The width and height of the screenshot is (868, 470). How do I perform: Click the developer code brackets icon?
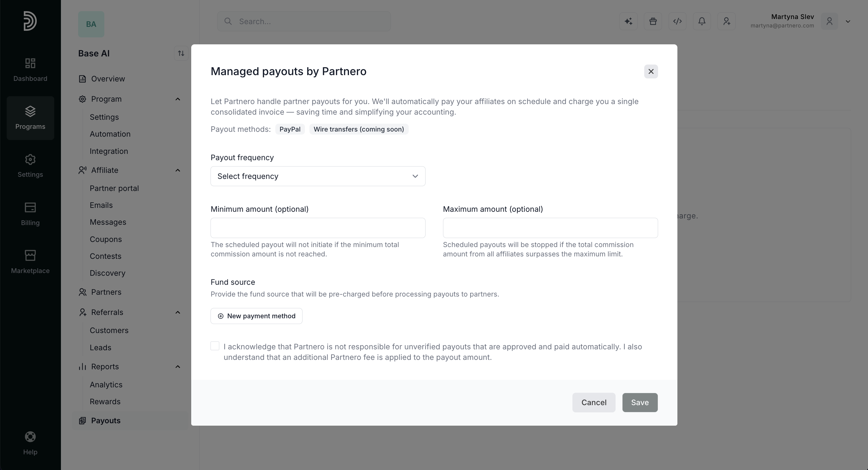pos(677,21)
